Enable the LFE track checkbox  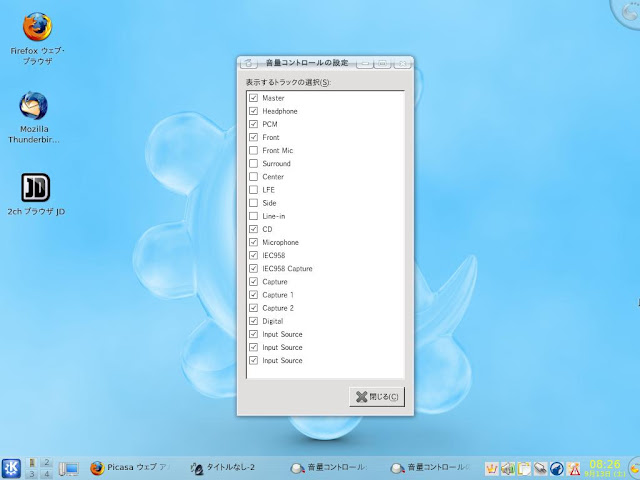(x=253, y=190)
